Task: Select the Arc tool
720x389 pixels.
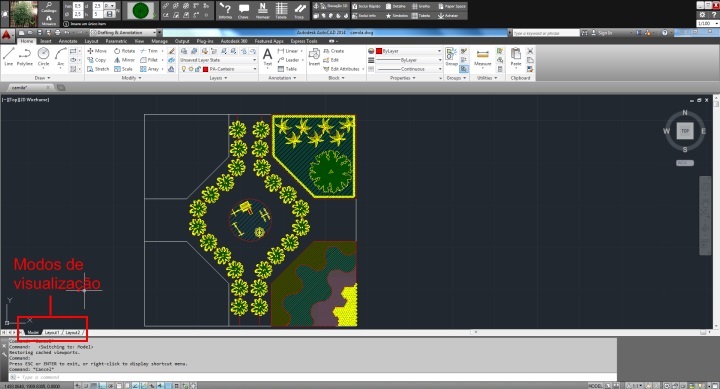Action: pos(61,57)
